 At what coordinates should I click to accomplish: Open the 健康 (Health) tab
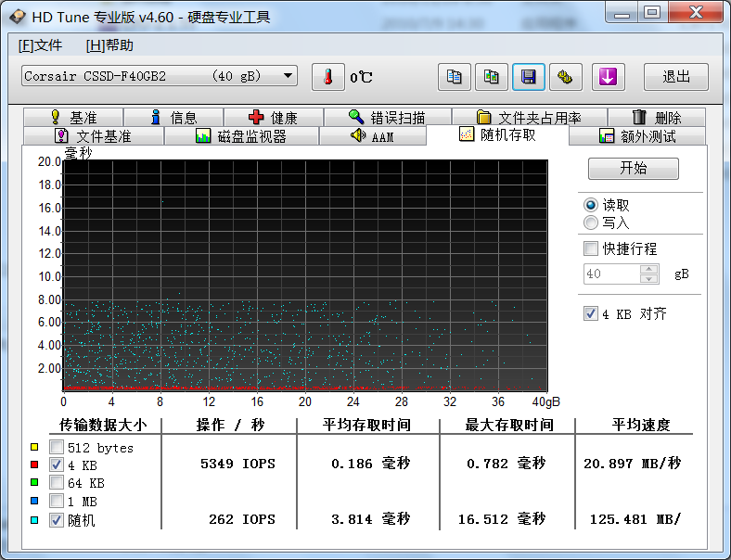tap(273, 118)
